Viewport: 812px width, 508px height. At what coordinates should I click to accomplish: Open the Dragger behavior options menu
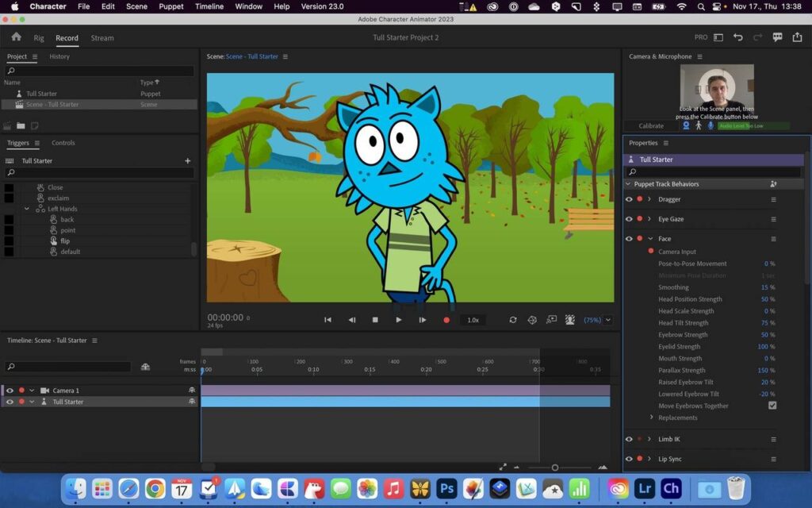tap(773, 199)
